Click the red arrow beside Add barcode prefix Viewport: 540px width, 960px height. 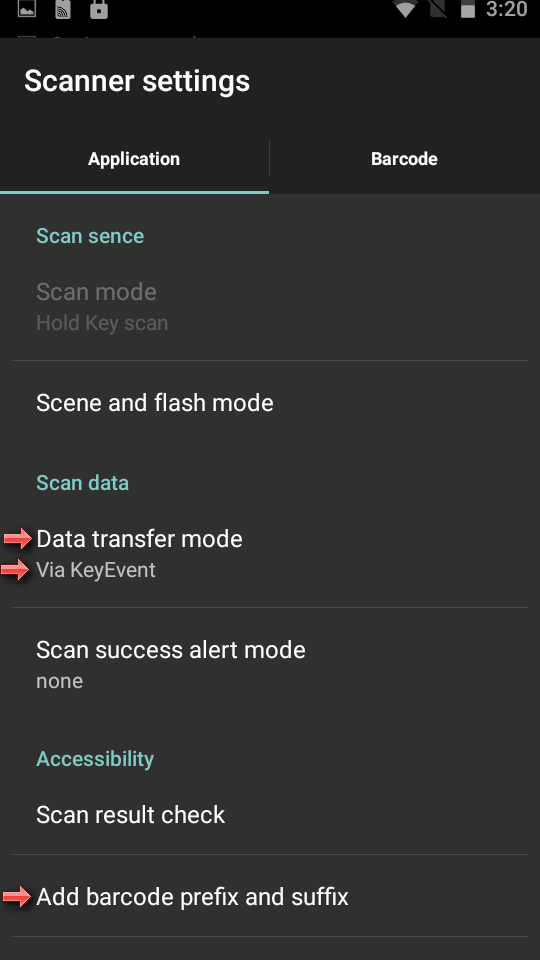coord(17,896)
